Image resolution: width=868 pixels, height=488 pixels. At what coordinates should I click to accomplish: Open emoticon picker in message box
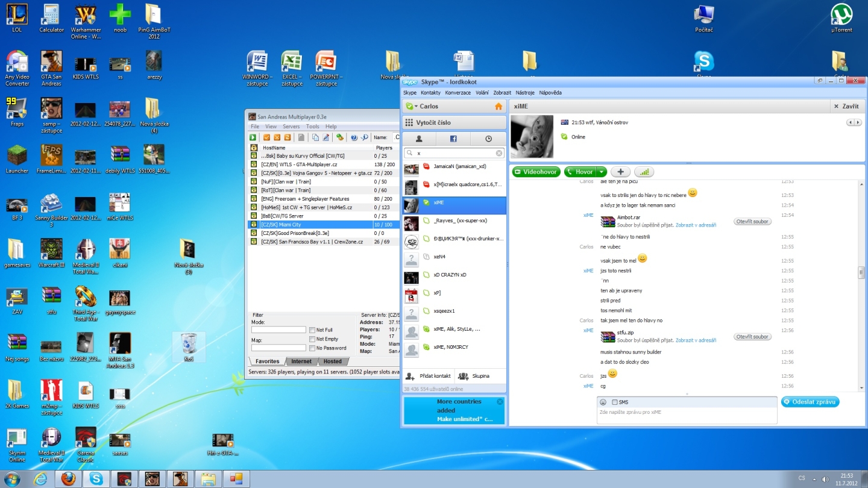click(603, 402)
